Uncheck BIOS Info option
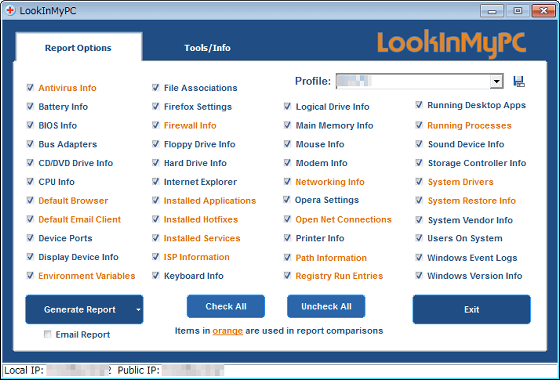This screenshot has width=560, height=380. coord(30,125)
